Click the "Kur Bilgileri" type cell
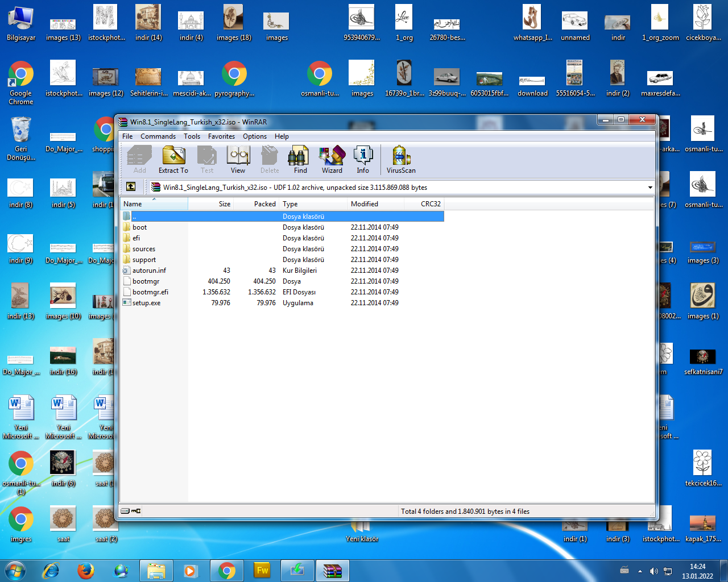Screen dimensions: 728x582 click(300, 271)
